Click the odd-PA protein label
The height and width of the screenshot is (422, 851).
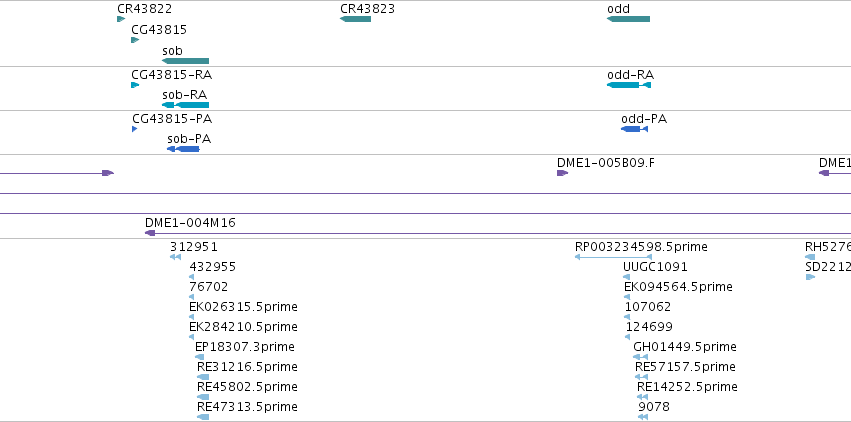pos(644,119)
